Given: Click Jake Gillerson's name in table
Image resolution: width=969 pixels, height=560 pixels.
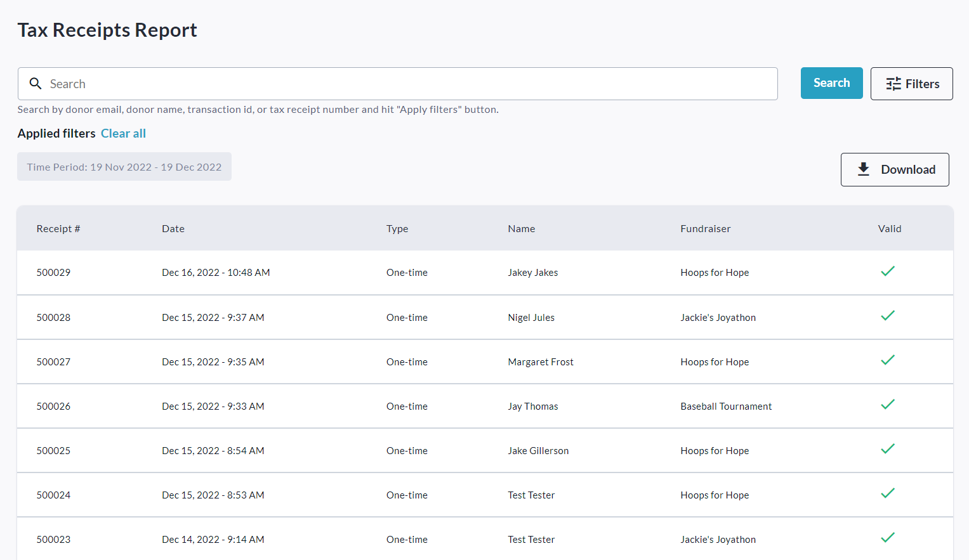Looking at the screenshot, I should (538, 451).
